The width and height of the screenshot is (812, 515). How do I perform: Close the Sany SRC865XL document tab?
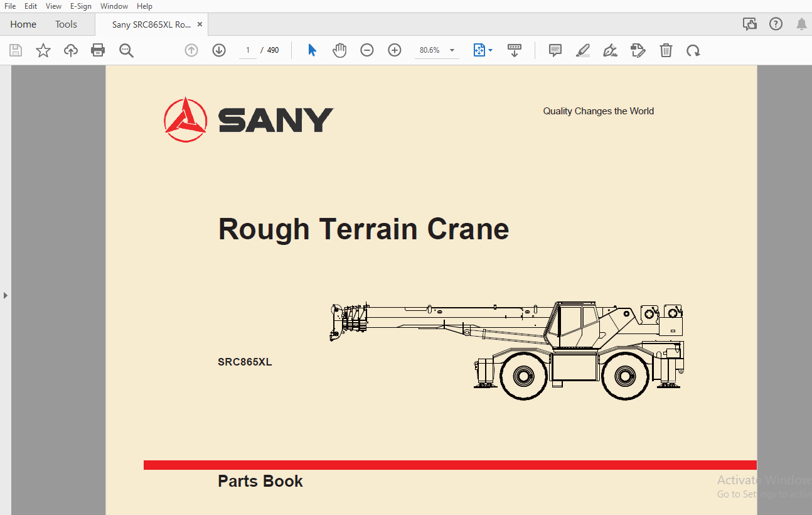[x=200, y=24]
